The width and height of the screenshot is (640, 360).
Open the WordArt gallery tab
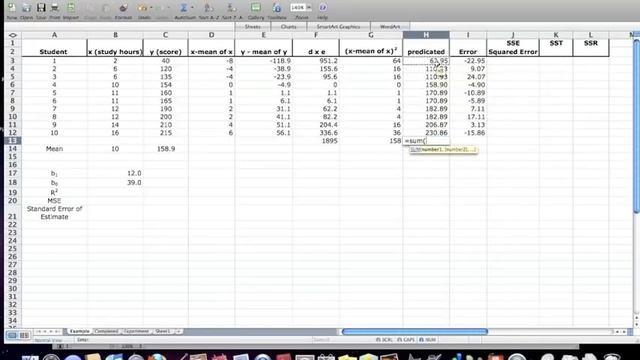(390, 27)
